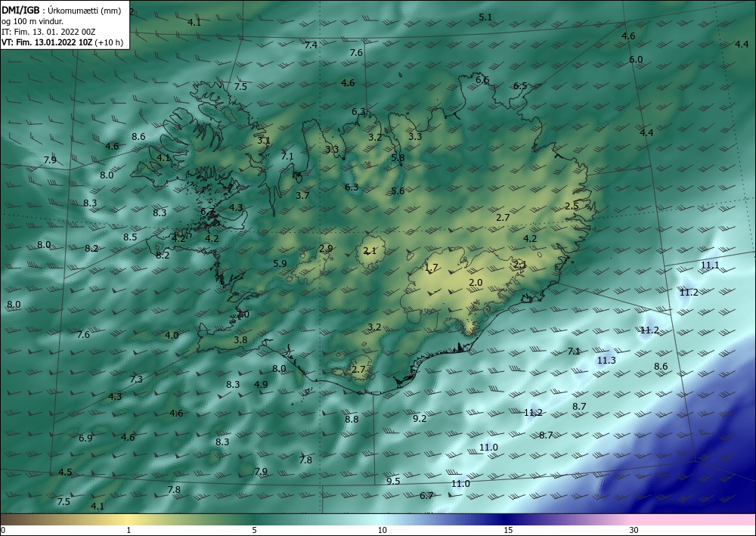756x536 pixels.
Task: Click the 11.1 value on the map
Action: pos(710,265)
